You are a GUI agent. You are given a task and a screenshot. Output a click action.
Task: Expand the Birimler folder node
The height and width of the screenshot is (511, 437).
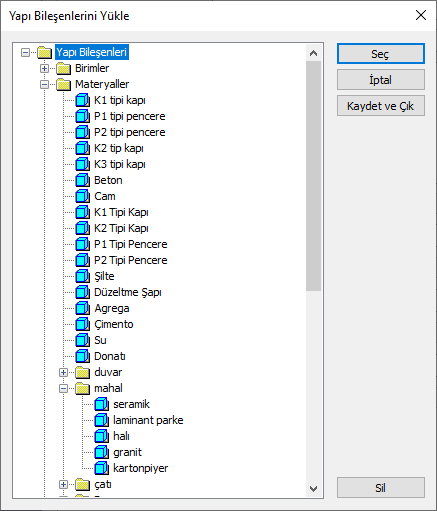[44, 68]
